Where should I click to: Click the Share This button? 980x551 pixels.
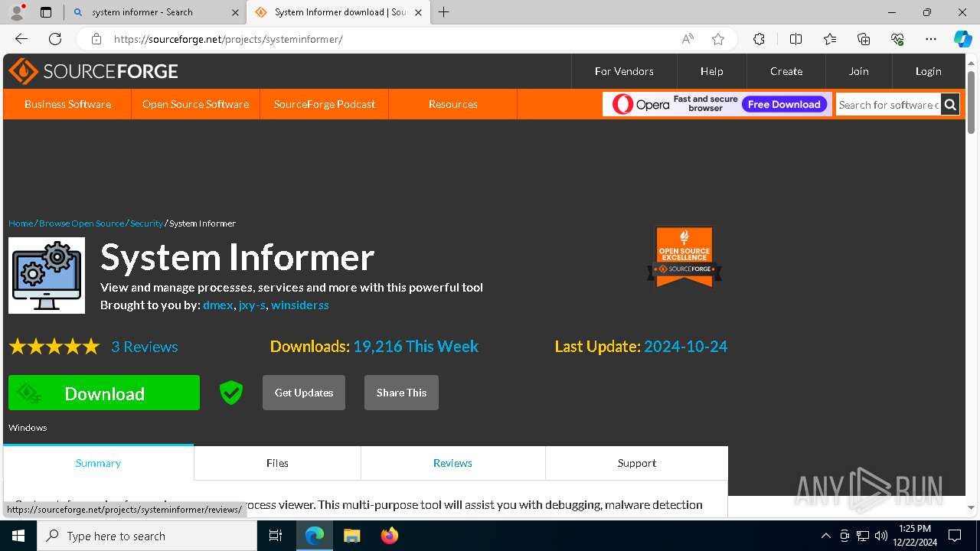pos(401,393)
